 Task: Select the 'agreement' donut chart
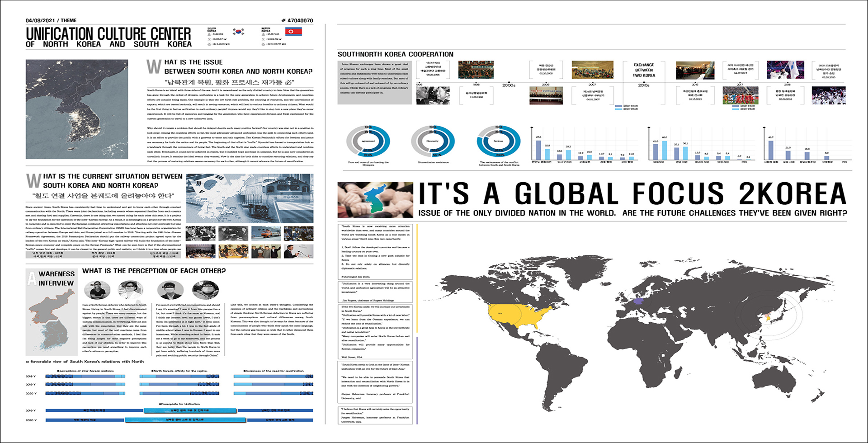(x=368, y=142)
